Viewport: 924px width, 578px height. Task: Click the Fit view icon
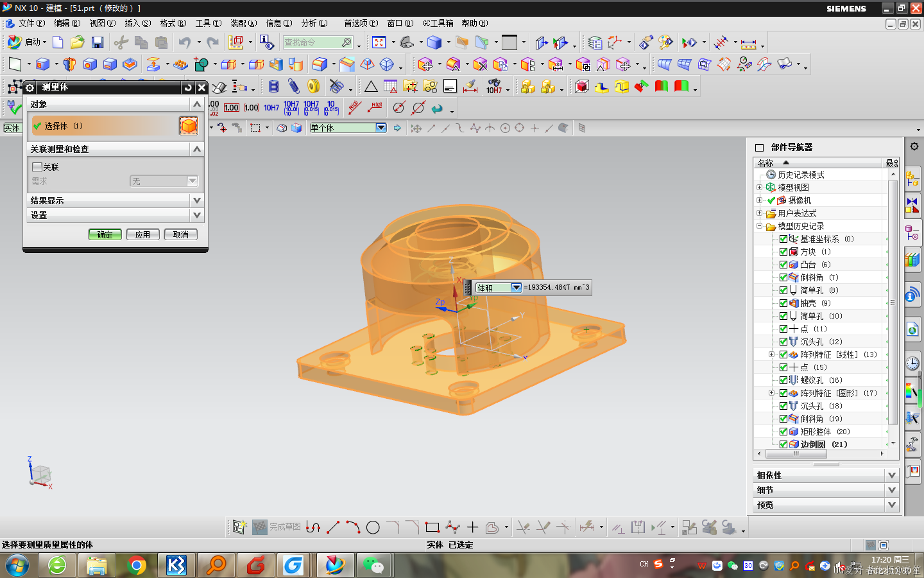(x=379, y=42)
